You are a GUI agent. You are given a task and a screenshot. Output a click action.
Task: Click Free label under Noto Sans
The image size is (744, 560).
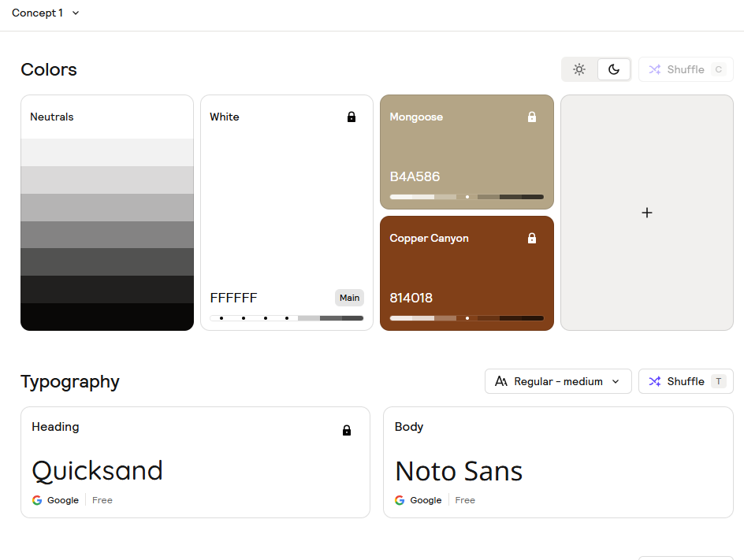click(x=465, y=500)
